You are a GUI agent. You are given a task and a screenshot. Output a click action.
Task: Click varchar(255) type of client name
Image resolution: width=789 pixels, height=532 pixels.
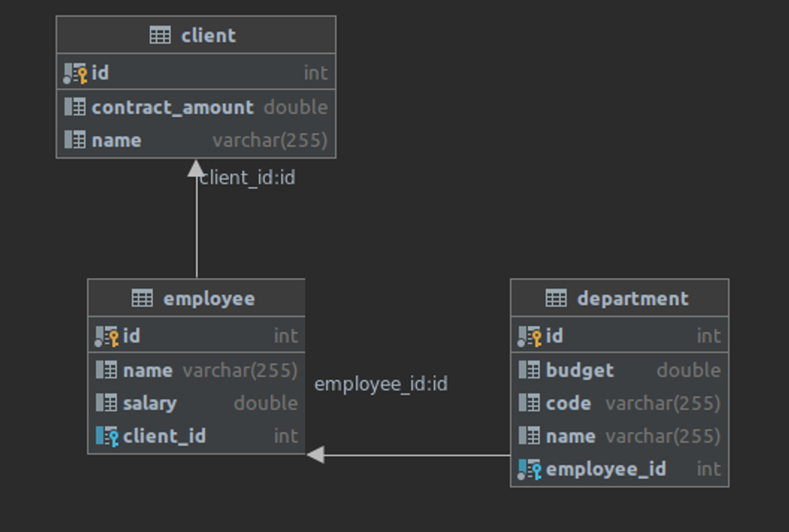270,140
